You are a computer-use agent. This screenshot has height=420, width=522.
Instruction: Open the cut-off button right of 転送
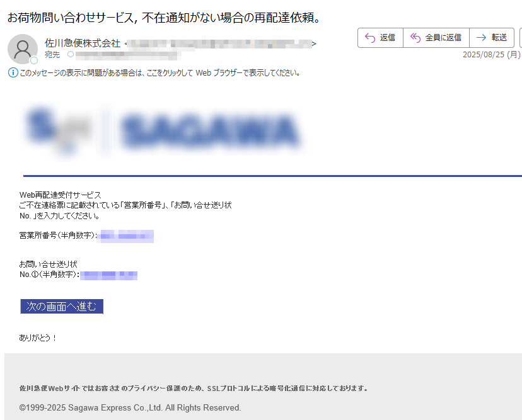(521, 38)
